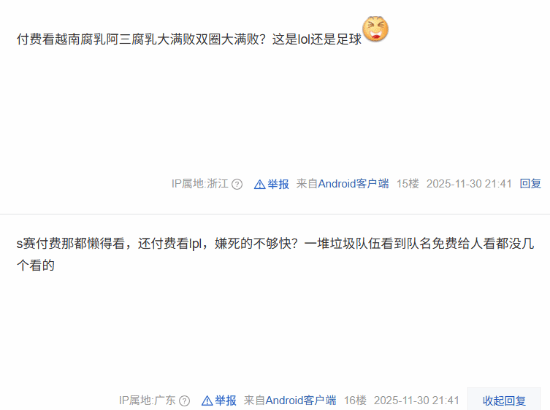Open the Android客户端 link on 15楼
Image resolution: width=550 pixels, height=410 pixels.
[x=353, y=184]
